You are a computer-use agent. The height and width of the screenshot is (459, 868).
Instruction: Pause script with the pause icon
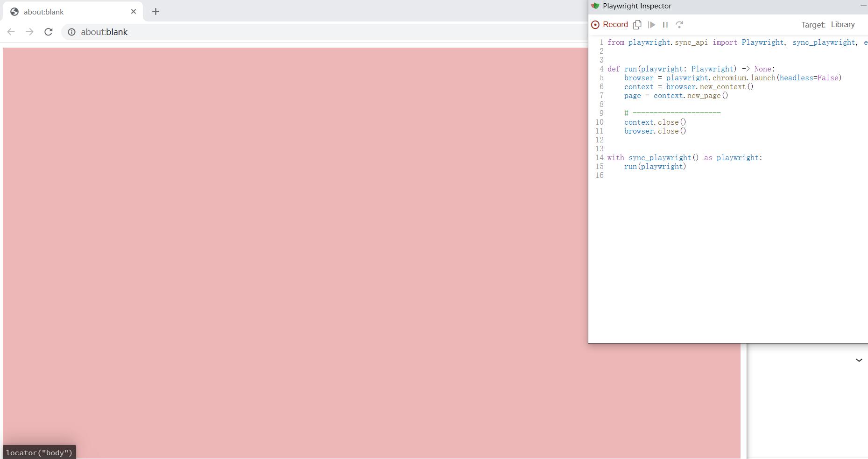tap(665, 25)
